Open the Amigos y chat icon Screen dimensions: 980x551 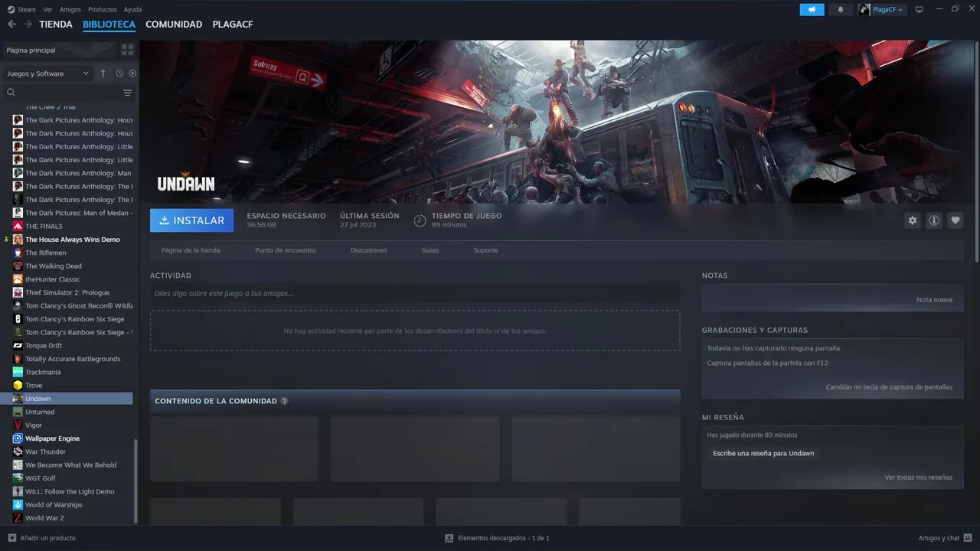[x=968, y=538]
